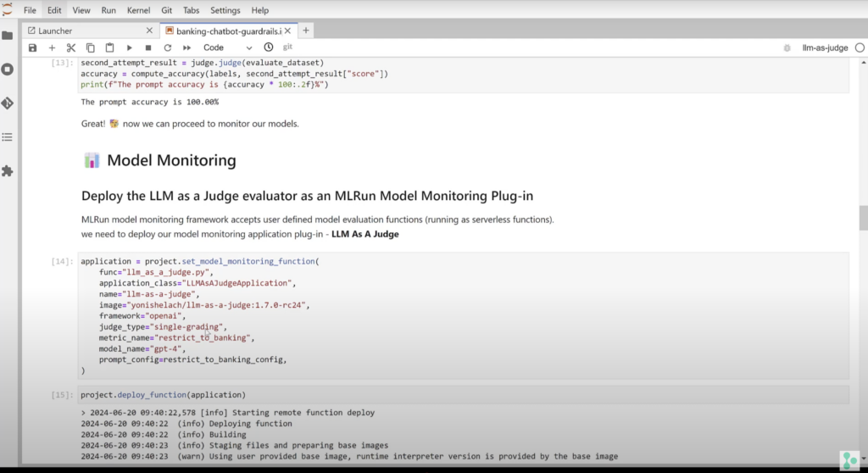Open the Git menu
The width and height of the screenshot is (868, 473).
(x=167, y=10)
